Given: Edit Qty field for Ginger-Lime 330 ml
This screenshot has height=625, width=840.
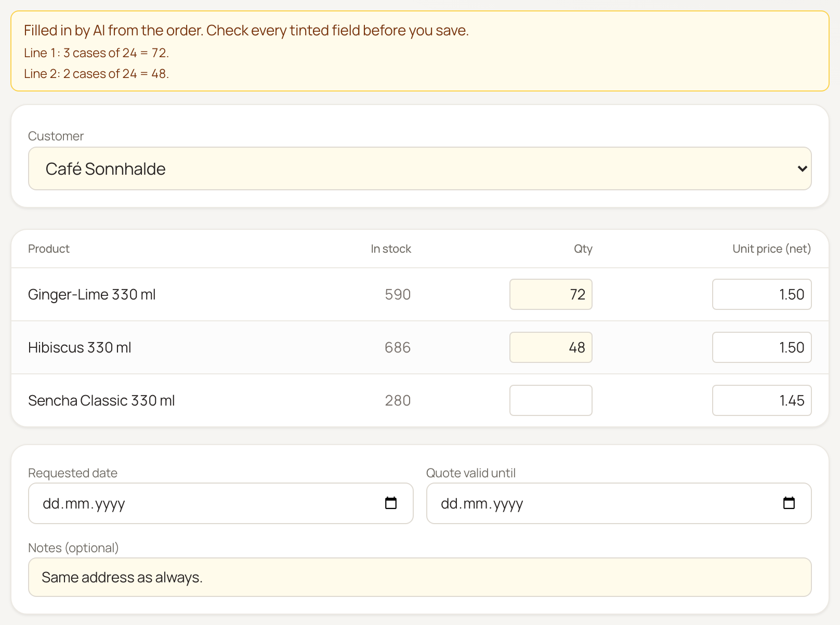Looking at the screenshot, I should click(551, 294).
